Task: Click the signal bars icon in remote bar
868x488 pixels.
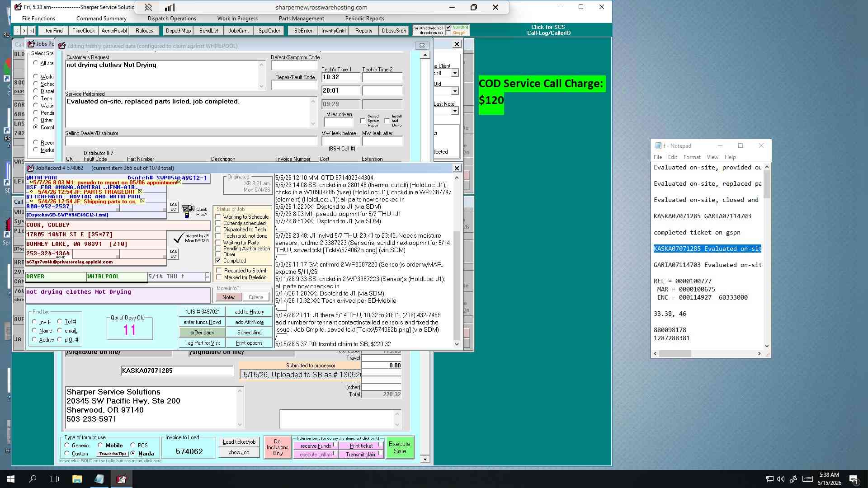Action: [x=170, y=7]
